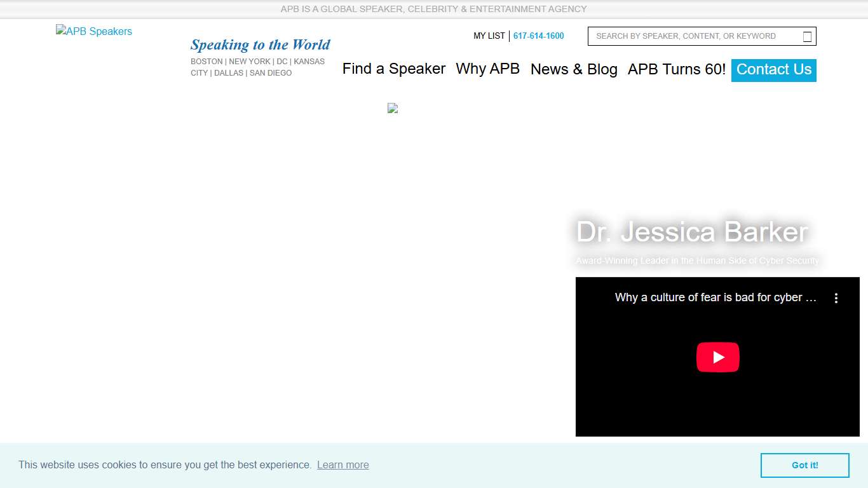Click the Contact Us button
Viewport: 868px width, 488px height.
point(773,70)
